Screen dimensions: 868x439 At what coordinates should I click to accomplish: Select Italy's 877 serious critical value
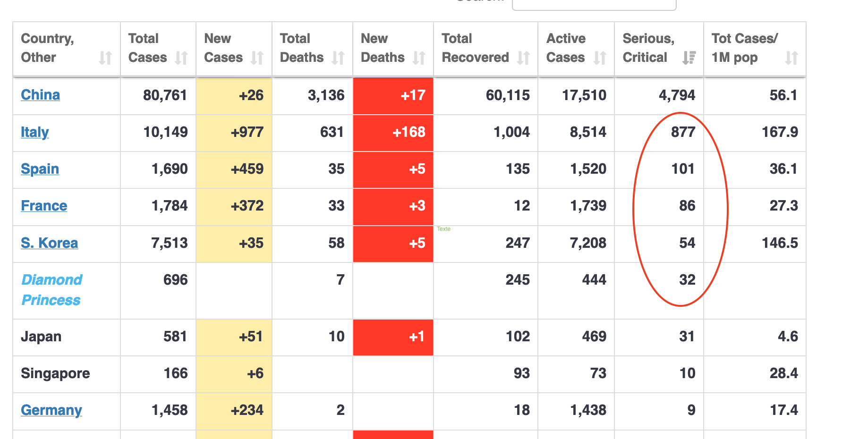coord(683,132)
